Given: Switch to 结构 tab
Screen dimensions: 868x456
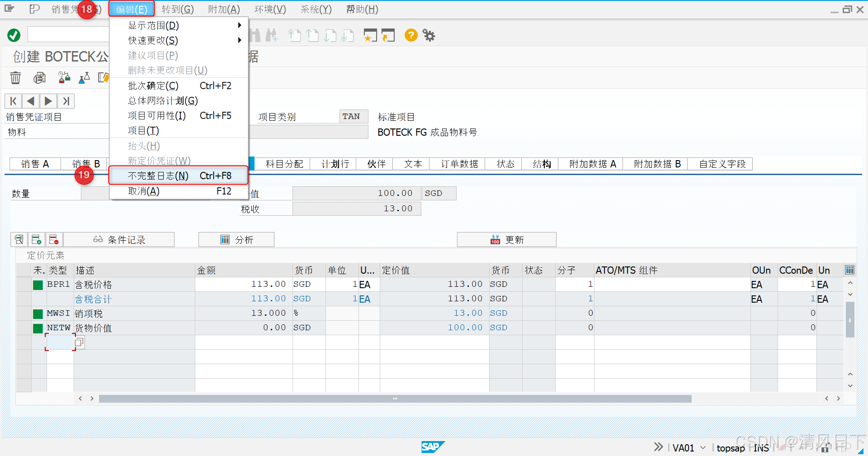Looking at the screenshot, I should [x=542, y=164].
